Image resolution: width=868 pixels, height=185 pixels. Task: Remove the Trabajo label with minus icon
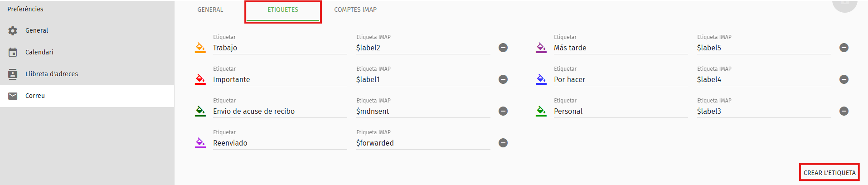point(503,48)
